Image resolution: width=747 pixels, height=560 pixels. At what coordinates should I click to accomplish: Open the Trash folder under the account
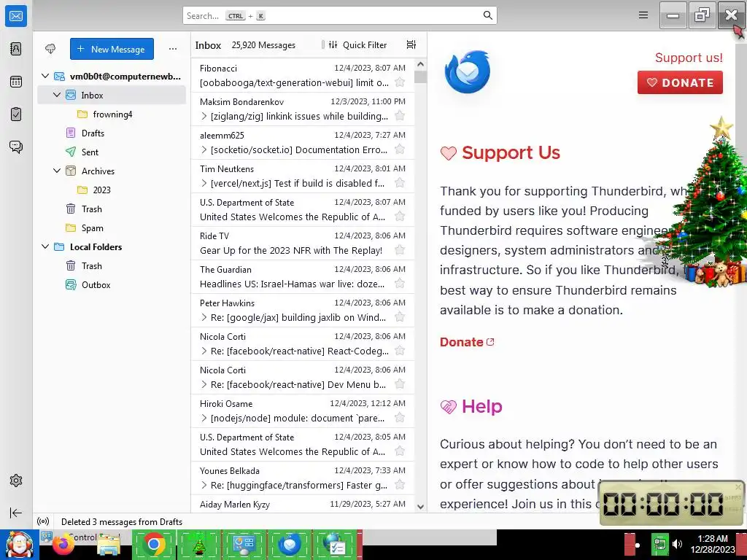pyautogui.click(x=112, y=209)
